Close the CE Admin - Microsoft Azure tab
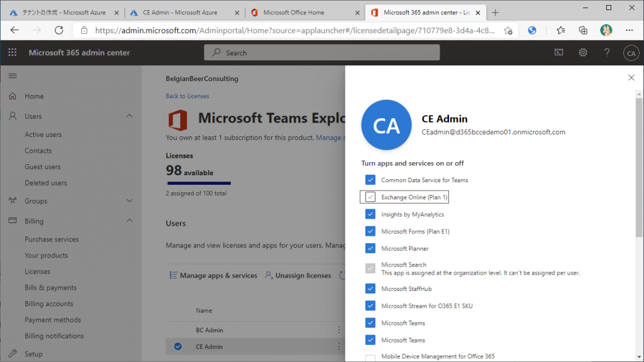Image resolution: width=644 pixels, height=362 pixels. pos(237,13)
